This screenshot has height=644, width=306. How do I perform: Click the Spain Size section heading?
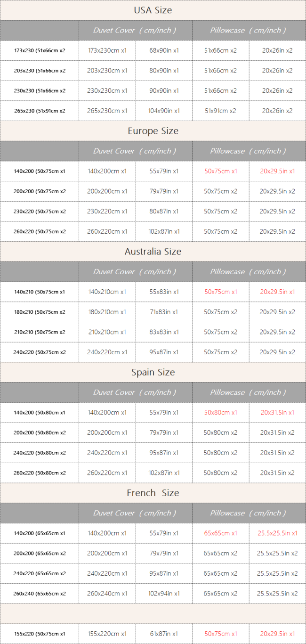pos(153,372)
